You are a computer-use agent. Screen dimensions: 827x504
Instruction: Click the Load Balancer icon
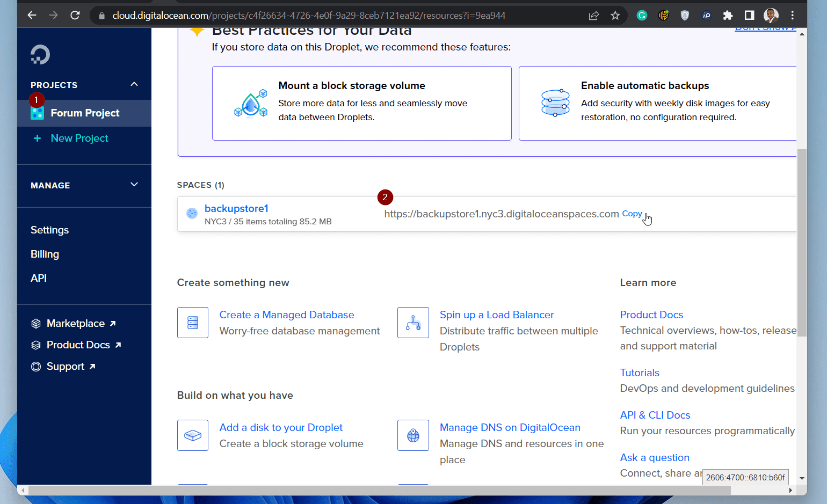coord(413,323)
